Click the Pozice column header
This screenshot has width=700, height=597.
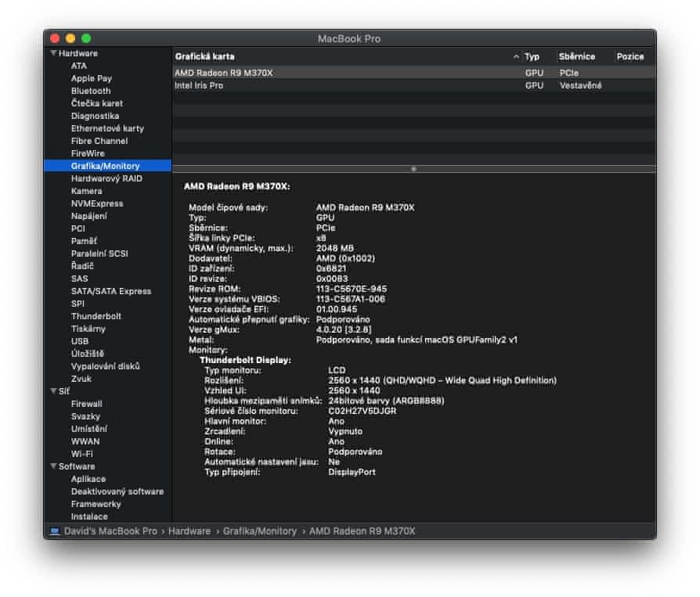pyautogui.click(x=630, y=57)
